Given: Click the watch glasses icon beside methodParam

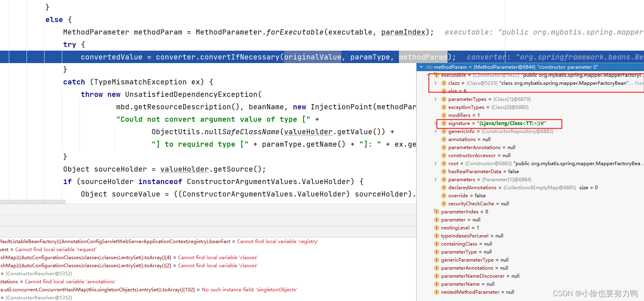Looking at the screenshot, I should tap(429, 67).
